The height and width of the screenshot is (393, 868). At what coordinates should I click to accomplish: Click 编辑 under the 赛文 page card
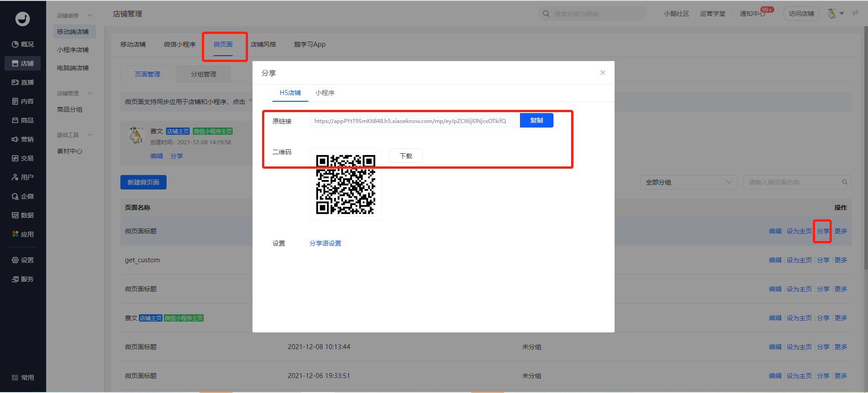(x=157, y=156)
